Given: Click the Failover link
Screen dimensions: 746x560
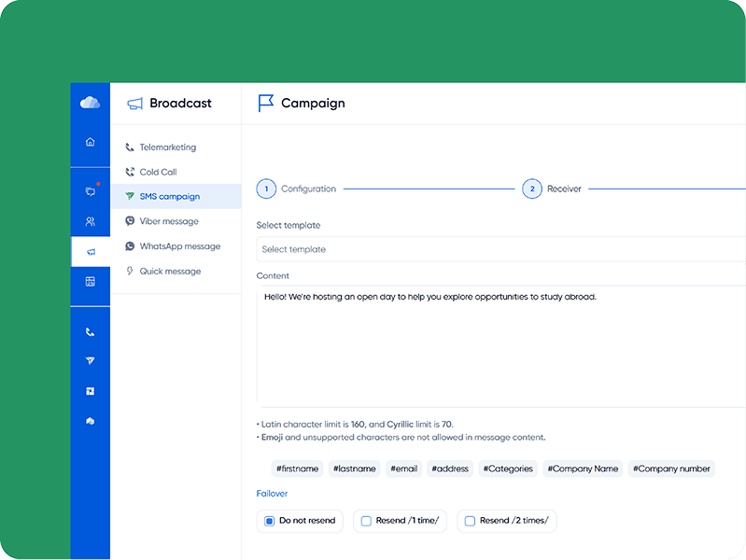Looking at the screenshot, I should 272,494.
